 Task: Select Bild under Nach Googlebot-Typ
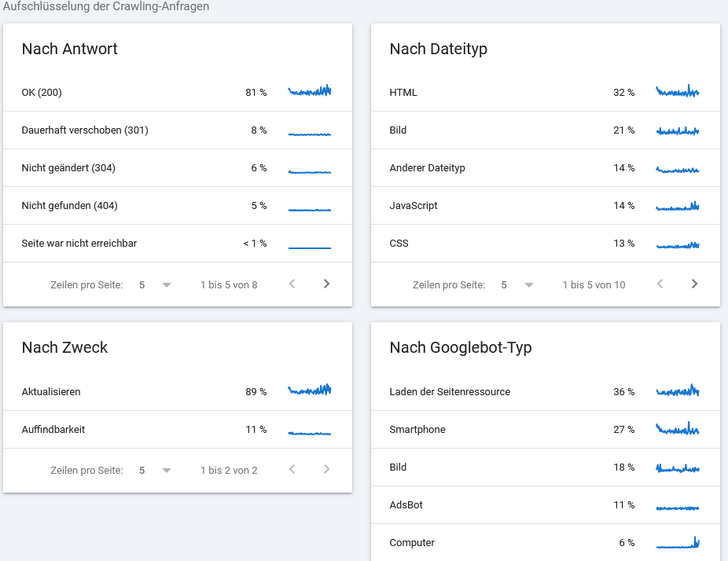tap(399, 467)
